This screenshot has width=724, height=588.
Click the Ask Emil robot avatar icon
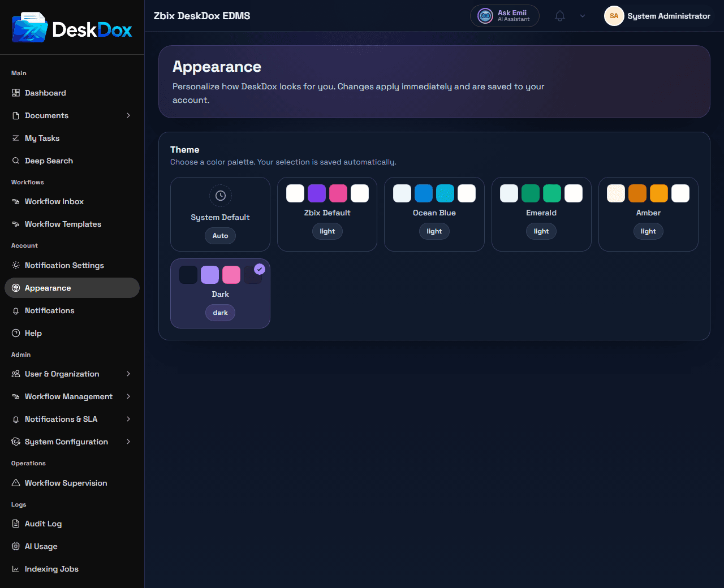click(485, 16)
